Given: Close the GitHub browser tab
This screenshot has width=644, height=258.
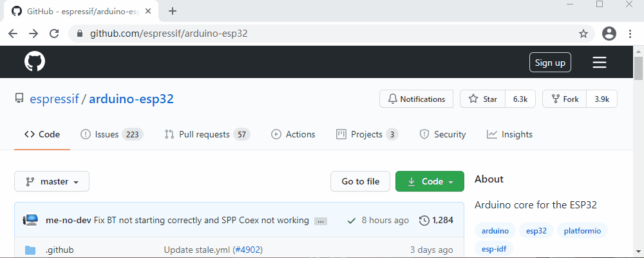Looking at the screenshot, I should tap(149, 11).
